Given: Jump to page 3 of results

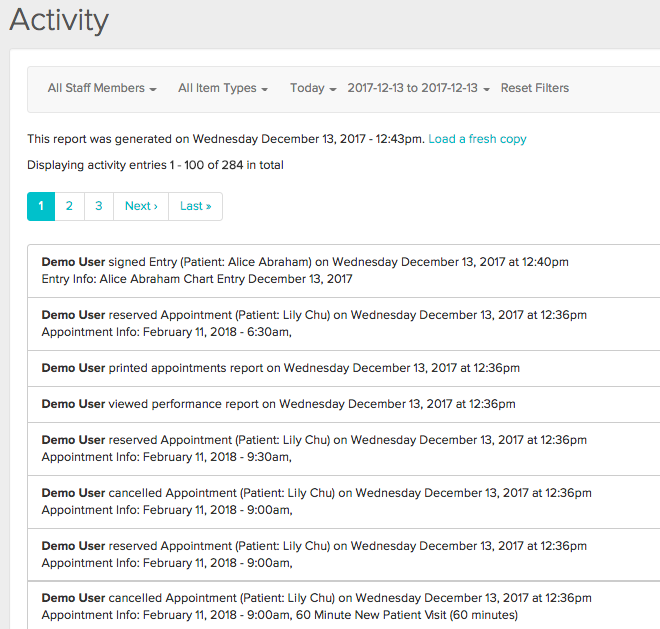Looking at the screenshot, I should pyautogui.click(x=98, y=206).
